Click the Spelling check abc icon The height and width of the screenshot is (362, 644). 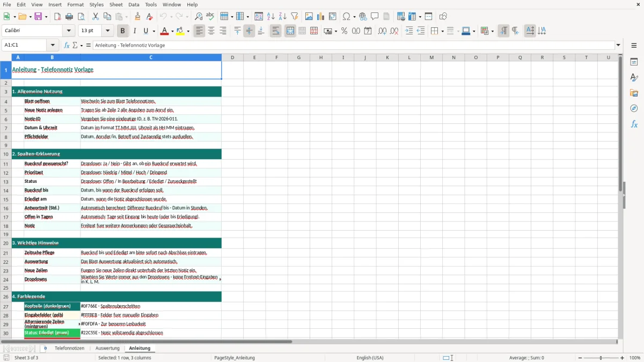click(210, 17)
